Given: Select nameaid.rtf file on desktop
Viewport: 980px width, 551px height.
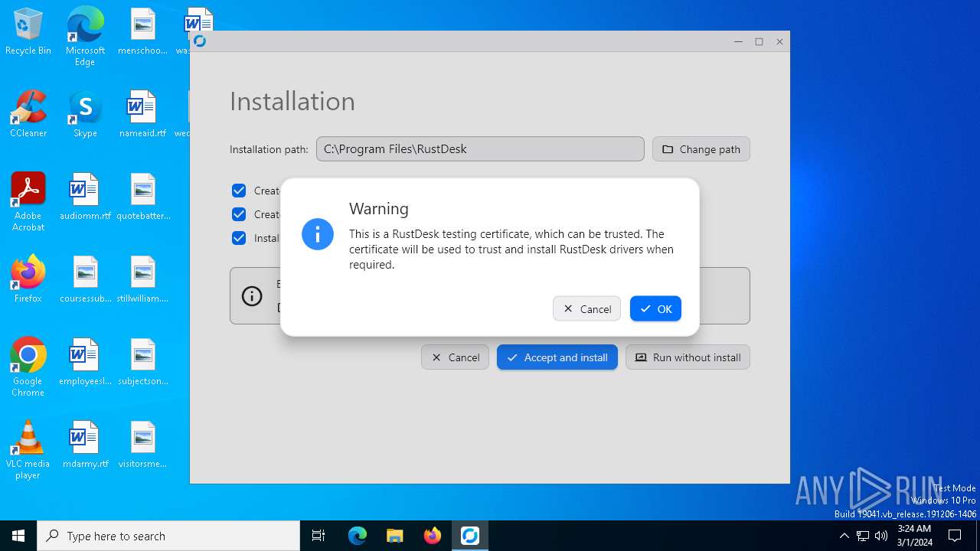Looking at the screenshot, I should point(142,115).
